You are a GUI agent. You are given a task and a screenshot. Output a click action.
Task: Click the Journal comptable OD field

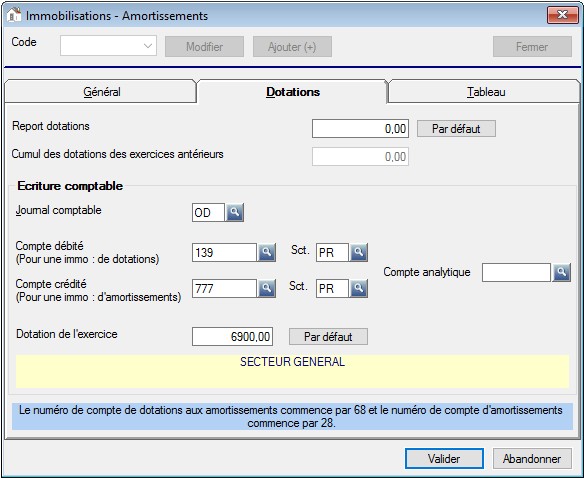pos(208,212)
